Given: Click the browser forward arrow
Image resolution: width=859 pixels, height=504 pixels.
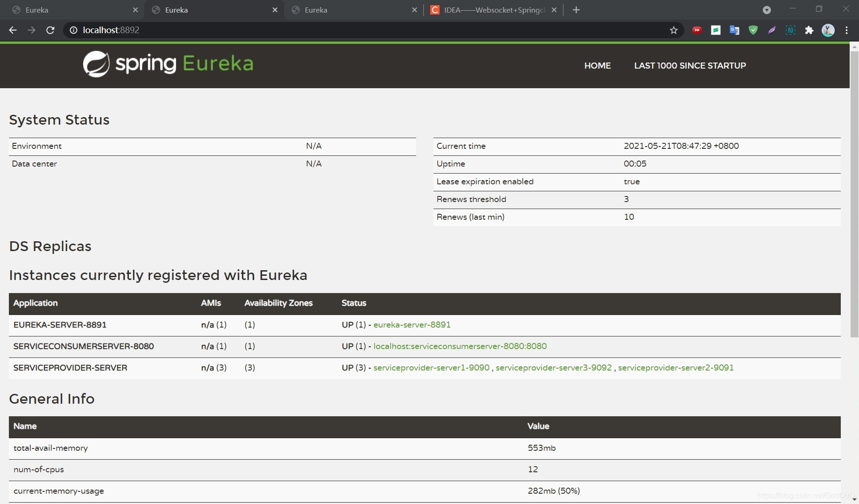Looking at the screenshot, I should (x=31, y=30).
